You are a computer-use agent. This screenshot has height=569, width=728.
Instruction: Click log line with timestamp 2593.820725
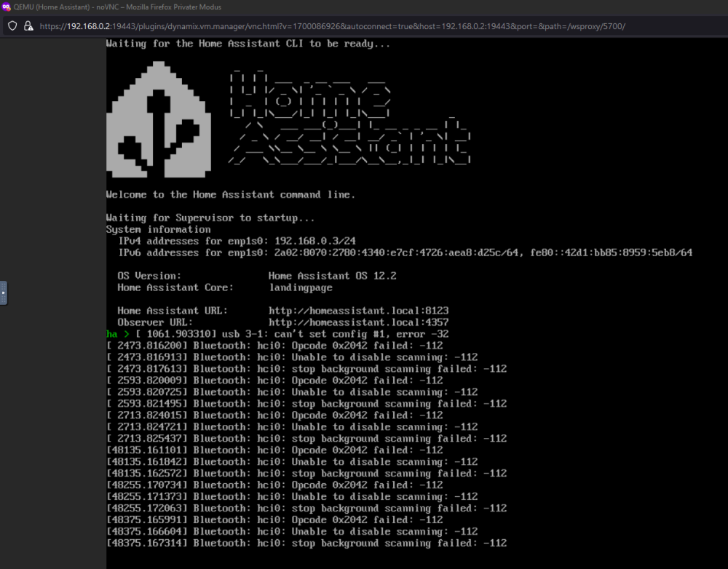292,392
